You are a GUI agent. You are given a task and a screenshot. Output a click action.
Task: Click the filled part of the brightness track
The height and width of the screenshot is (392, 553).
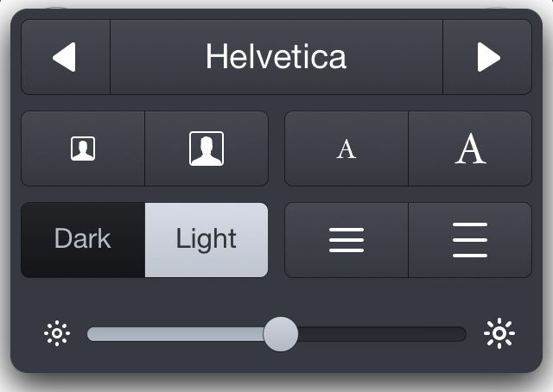[173, 333]
